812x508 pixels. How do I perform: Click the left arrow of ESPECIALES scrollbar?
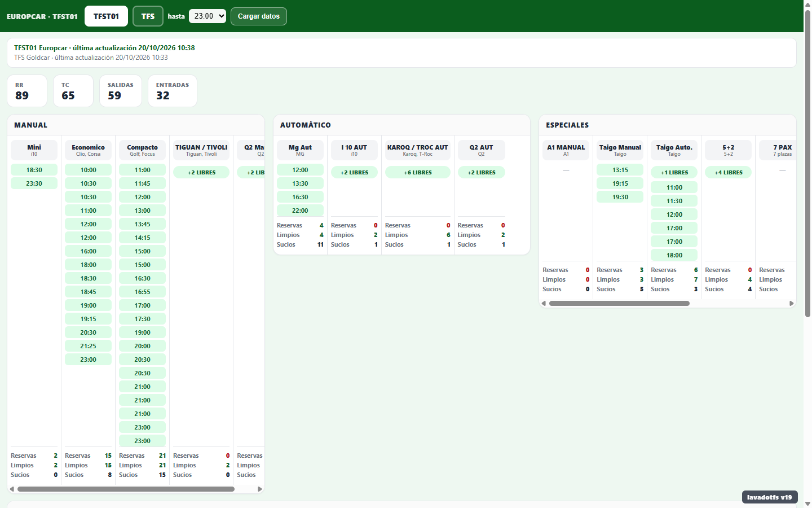[544, 304]
